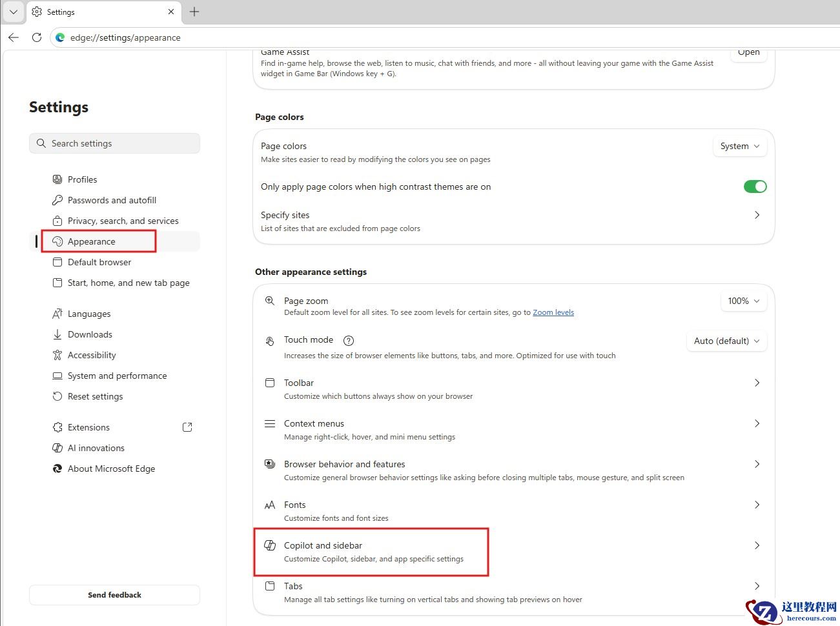Open a new tab with plus button
Viewport: 840px width, 626px height.
tap(194, 12)
